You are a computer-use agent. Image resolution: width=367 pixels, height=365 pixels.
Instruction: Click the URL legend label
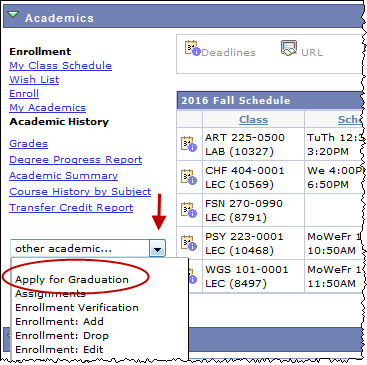pos(312,52)
